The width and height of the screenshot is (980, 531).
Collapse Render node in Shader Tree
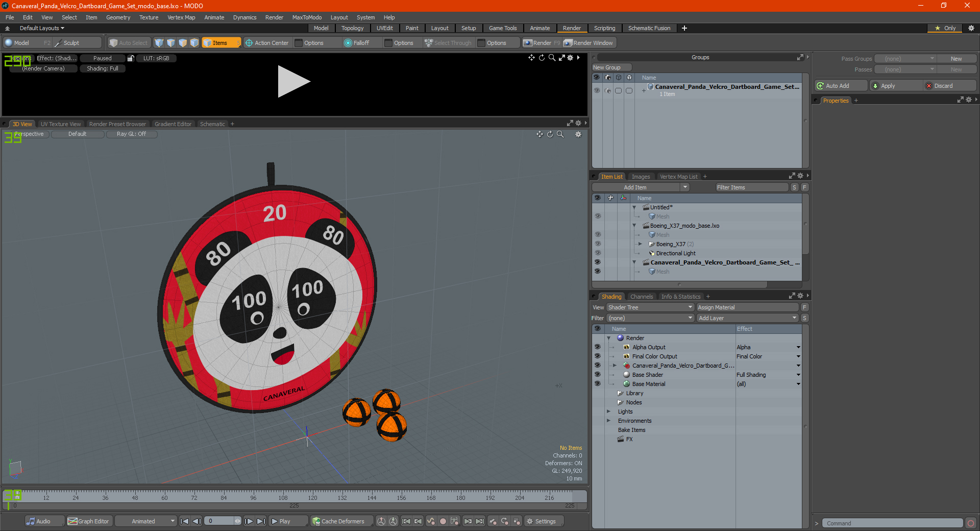609,338
